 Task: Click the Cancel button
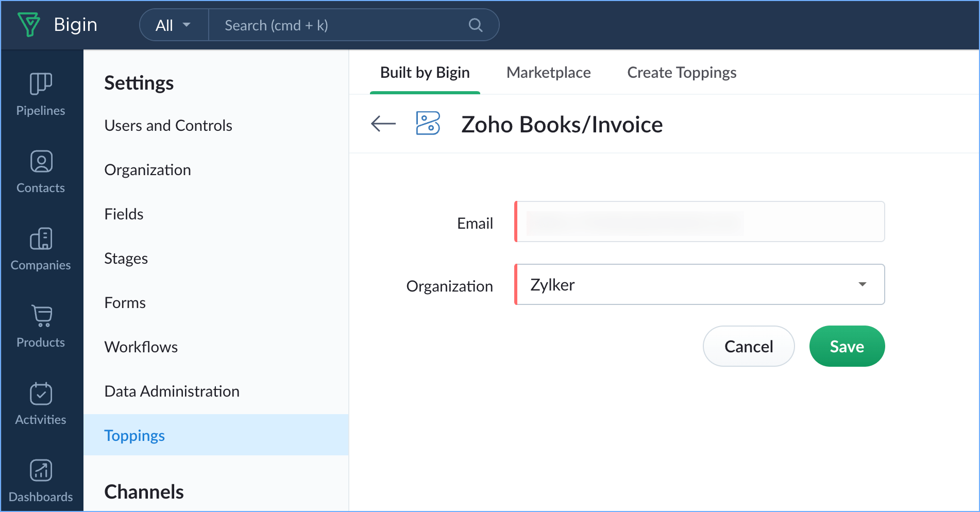click(x=749, y=346)
